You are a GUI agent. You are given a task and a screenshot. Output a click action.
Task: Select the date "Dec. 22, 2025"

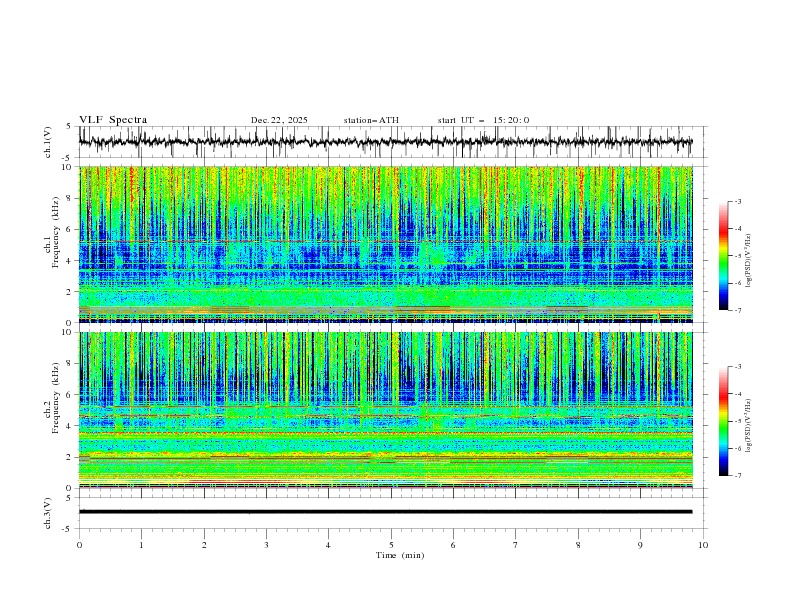pyautogui.click(x=279, y=120)
